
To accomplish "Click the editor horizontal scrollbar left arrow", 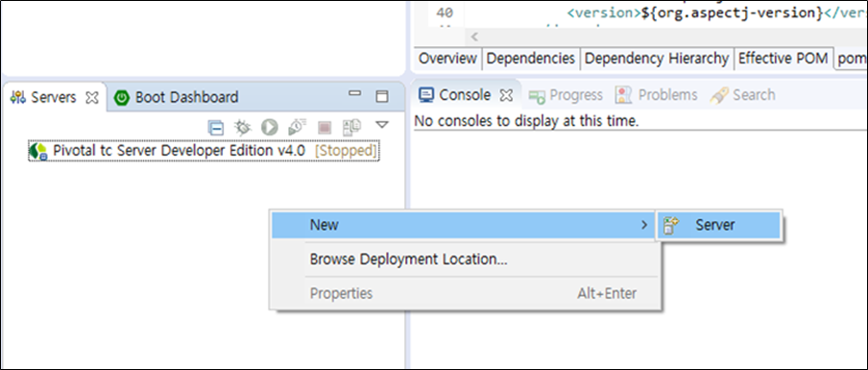I will tap(474, 37).
